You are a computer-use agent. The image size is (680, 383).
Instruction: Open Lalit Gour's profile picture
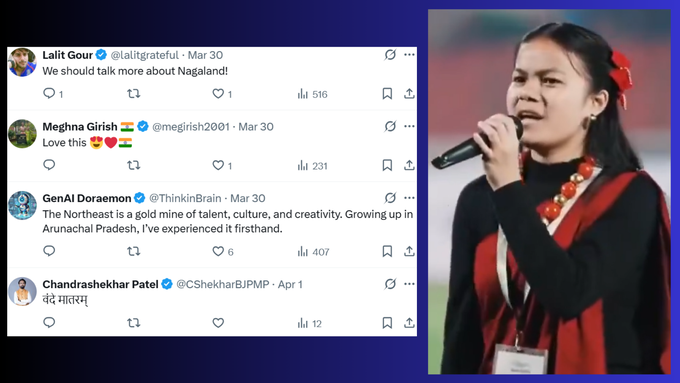click(x=22, y=62)
